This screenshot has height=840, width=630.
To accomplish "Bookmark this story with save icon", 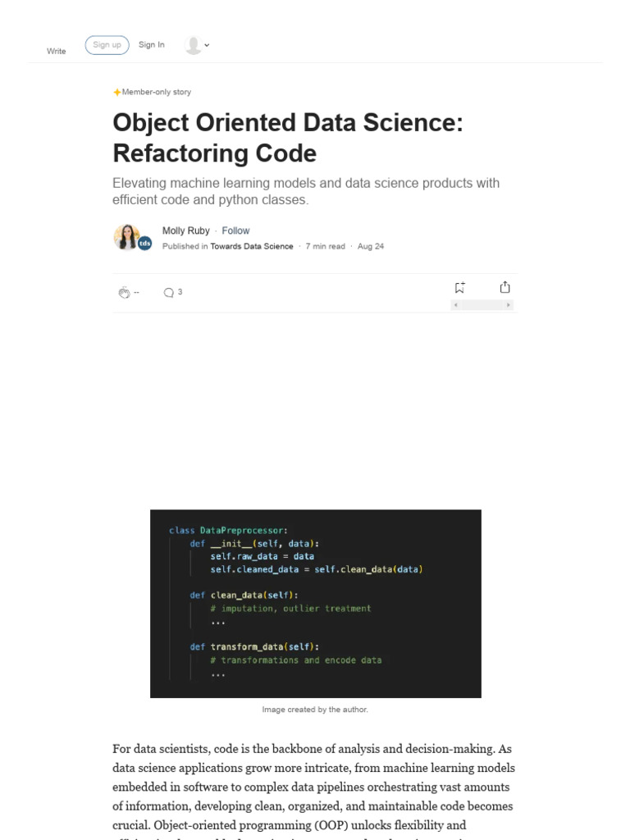I will (x=459, y=287).
